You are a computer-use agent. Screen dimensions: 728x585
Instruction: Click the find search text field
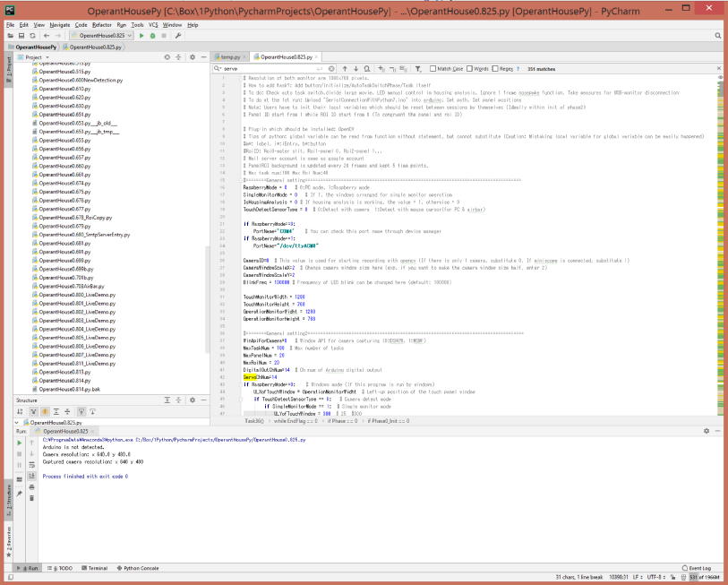click(x=269, y=68)
